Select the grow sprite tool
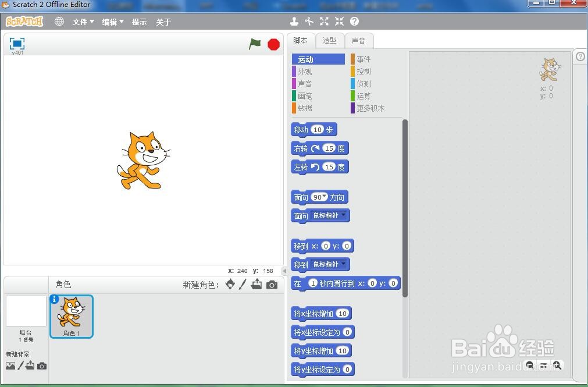 coord(325,22)
